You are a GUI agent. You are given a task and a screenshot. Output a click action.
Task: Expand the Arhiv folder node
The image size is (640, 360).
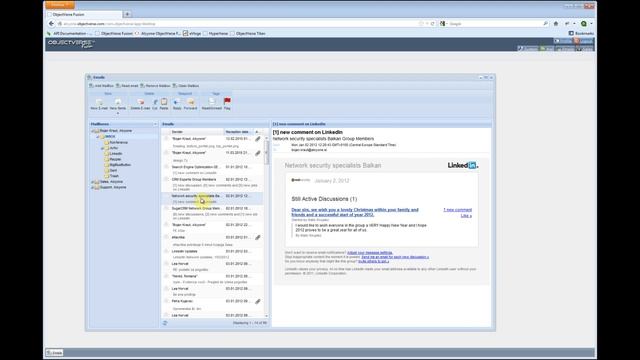click(103, 148)
